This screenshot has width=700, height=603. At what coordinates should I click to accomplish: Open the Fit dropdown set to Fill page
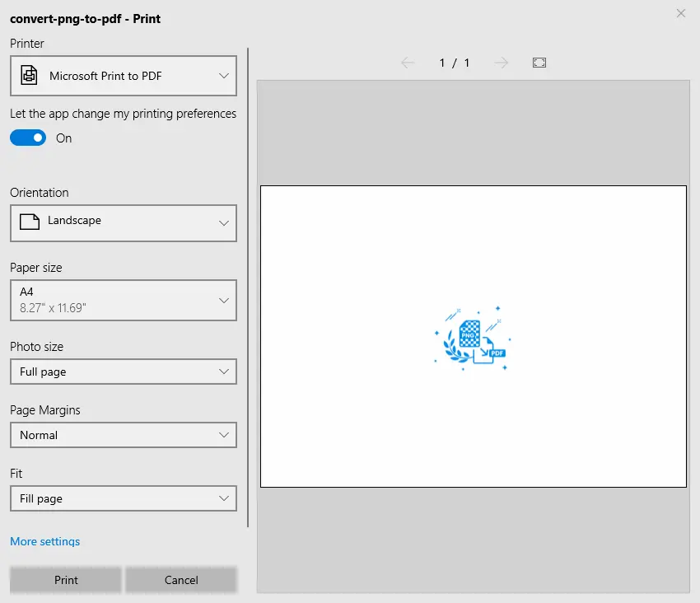click(124, 498)
